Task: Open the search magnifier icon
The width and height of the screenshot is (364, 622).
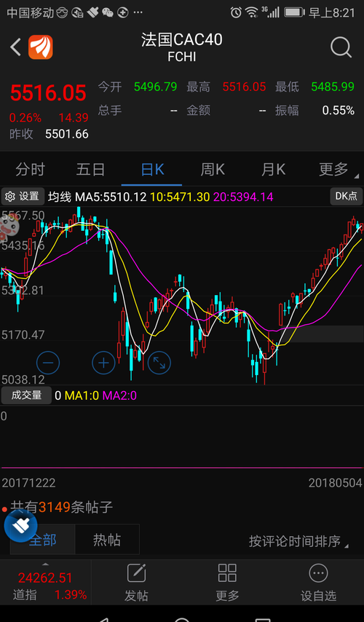Action: (341, 47)
